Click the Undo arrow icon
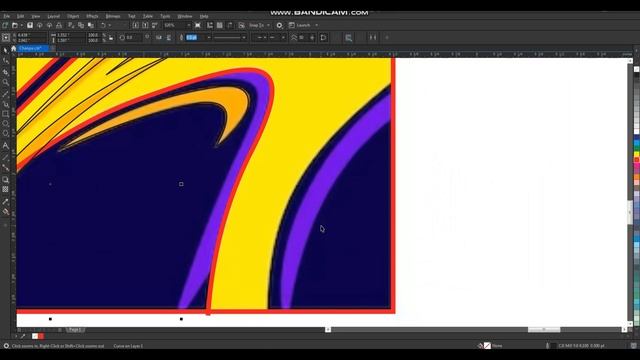Screen dimensions: 640x360 (103, 25)
